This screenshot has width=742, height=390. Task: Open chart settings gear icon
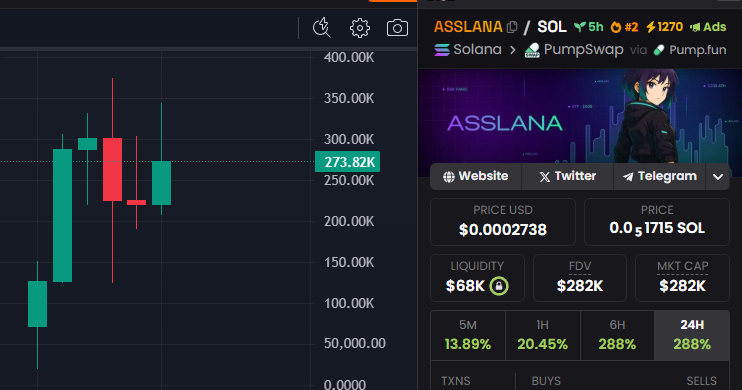tap(360, 28)
